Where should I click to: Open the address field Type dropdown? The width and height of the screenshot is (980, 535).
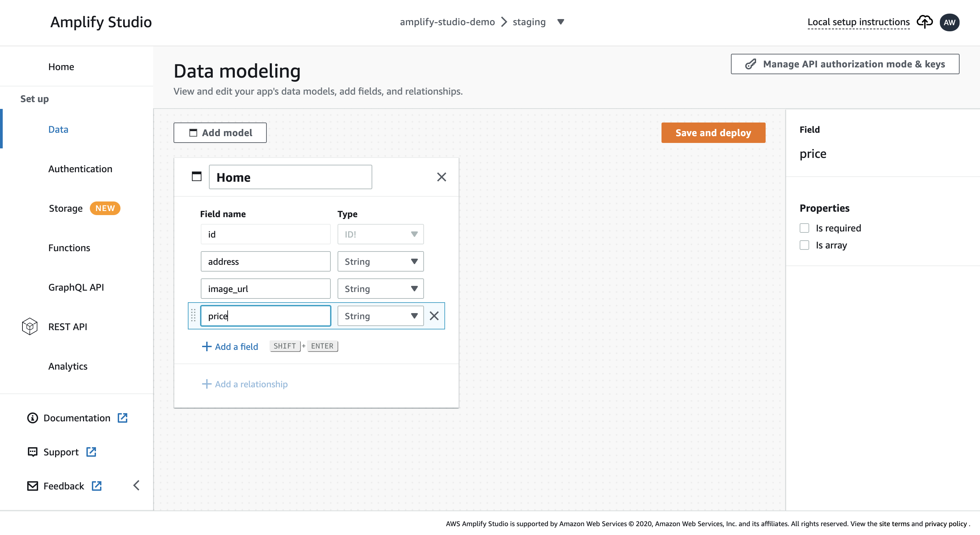click(x=380, y=261)
